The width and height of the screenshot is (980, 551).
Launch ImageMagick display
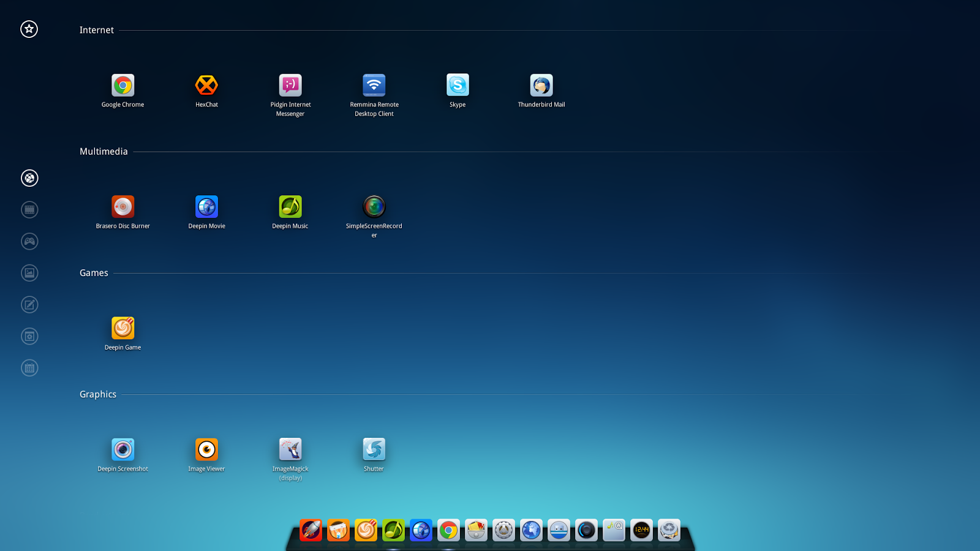point(290,450)
